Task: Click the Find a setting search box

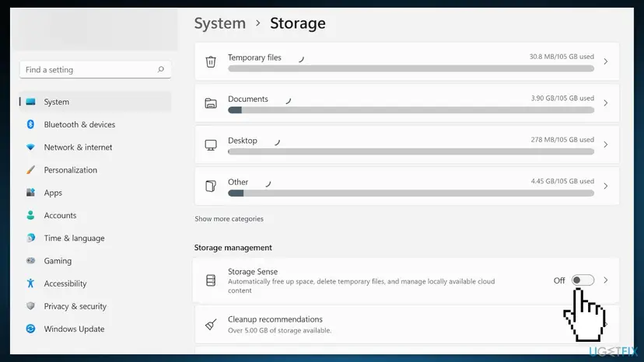Action: tap(96, 69)
